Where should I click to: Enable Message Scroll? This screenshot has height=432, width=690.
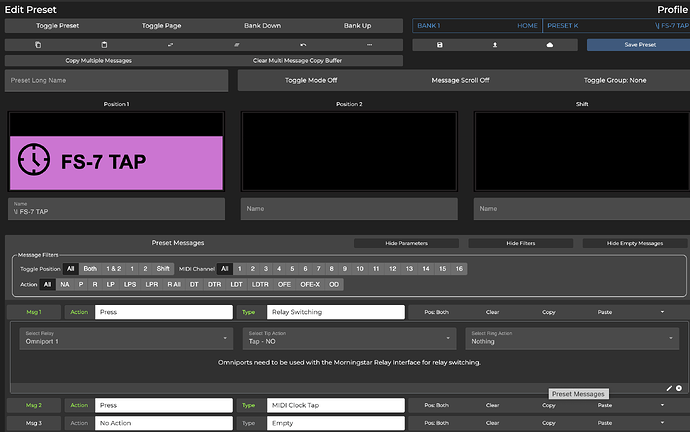(460, 80)
